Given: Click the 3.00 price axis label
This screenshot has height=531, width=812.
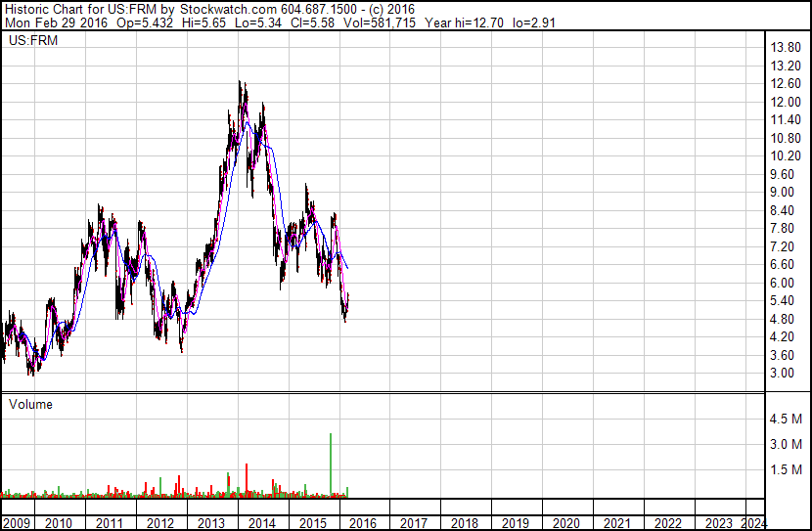Looking at the screenshot, I should click(782, 374).
